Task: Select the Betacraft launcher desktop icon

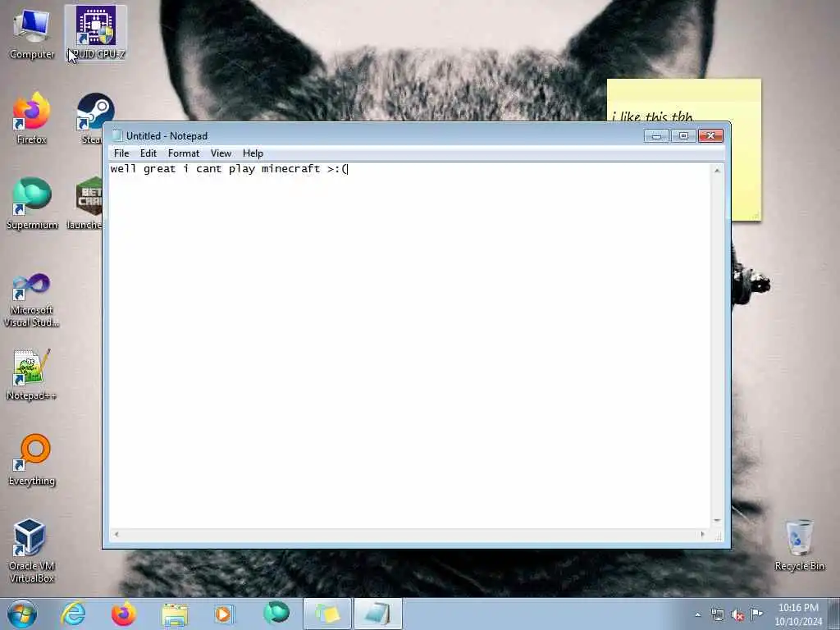Action: click(85, 203)
